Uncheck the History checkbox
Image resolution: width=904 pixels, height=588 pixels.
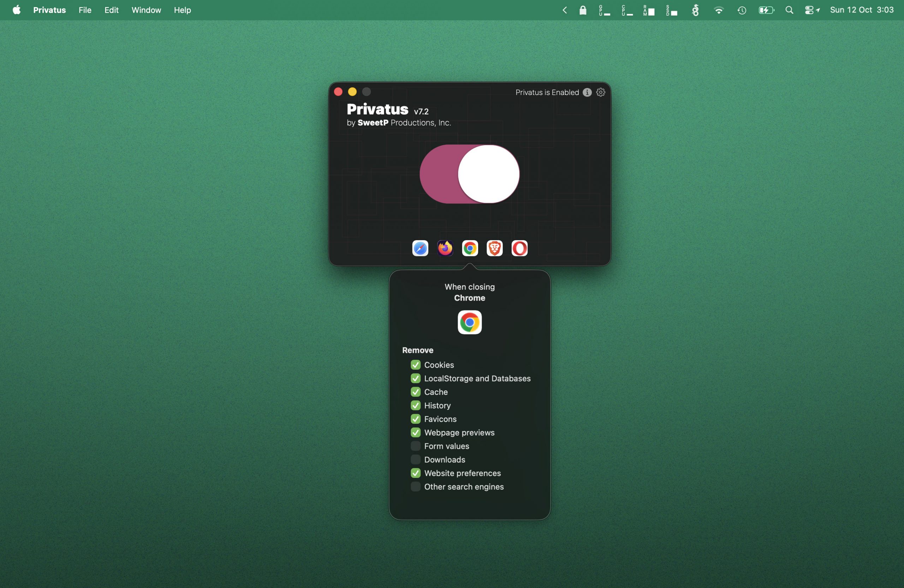(416, 406)
